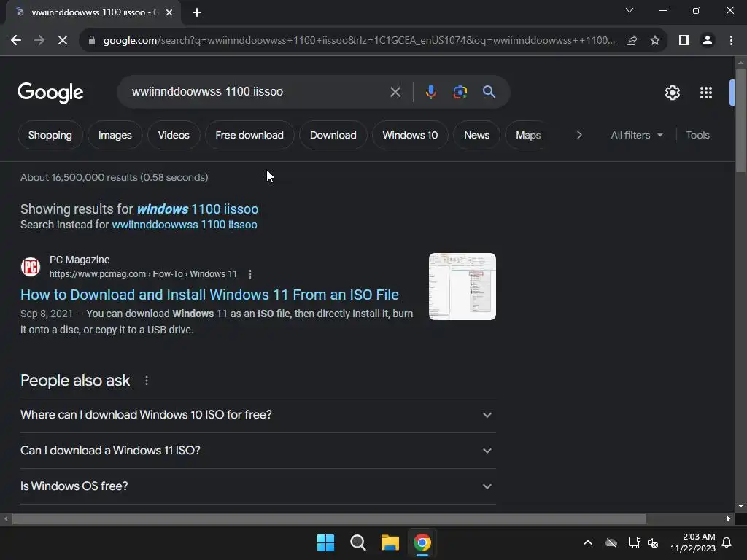The width and height of the screenshot is (747, 560).
Task: Open 'How to Download and Install Windows 11' result
Action: click(x=209, y=295)
